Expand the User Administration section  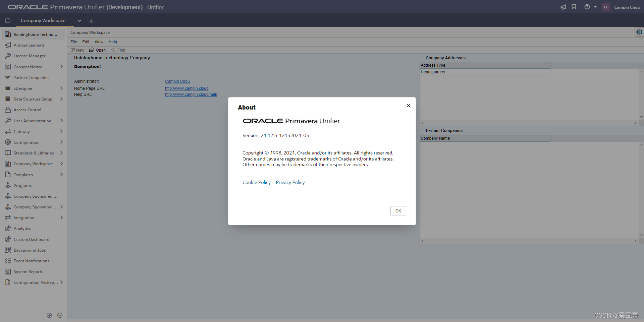(61, 120)
